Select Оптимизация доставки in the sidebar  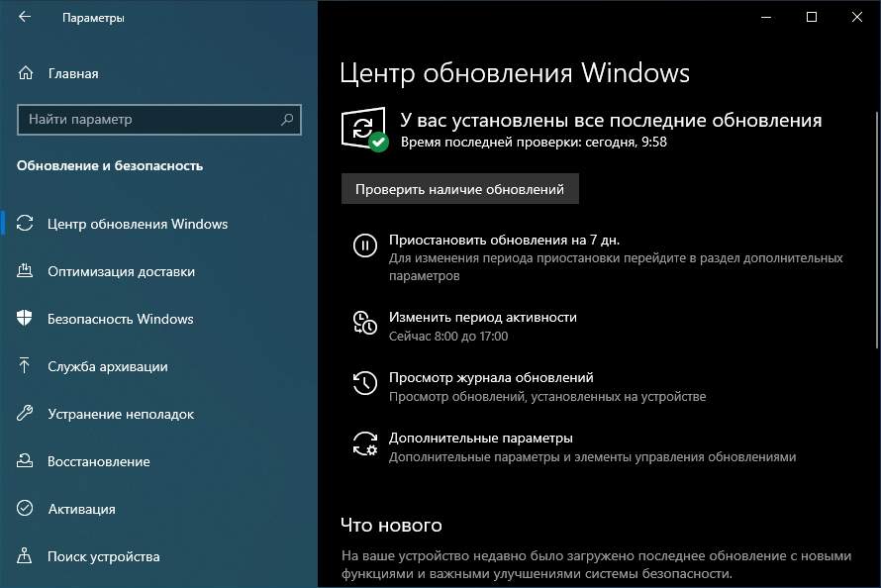click(121, 271)
